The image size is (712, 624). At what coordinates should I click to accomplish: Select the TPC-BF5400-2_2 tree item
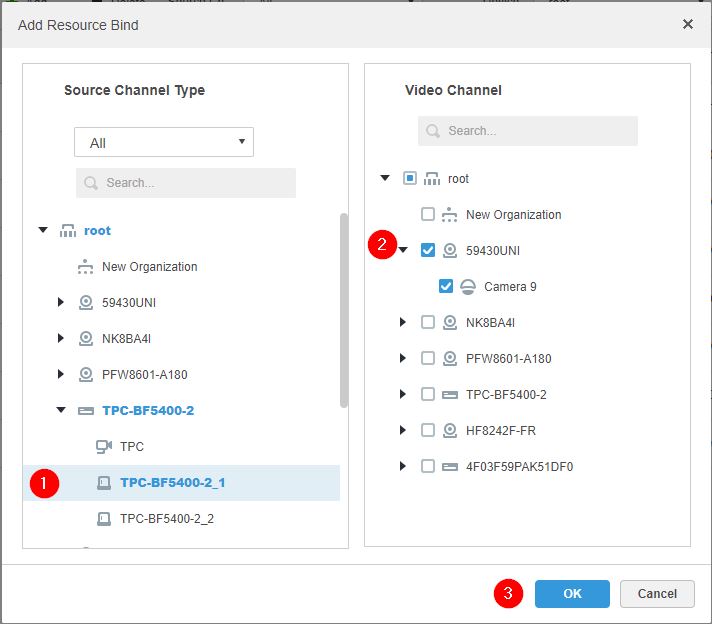[166, 519]
